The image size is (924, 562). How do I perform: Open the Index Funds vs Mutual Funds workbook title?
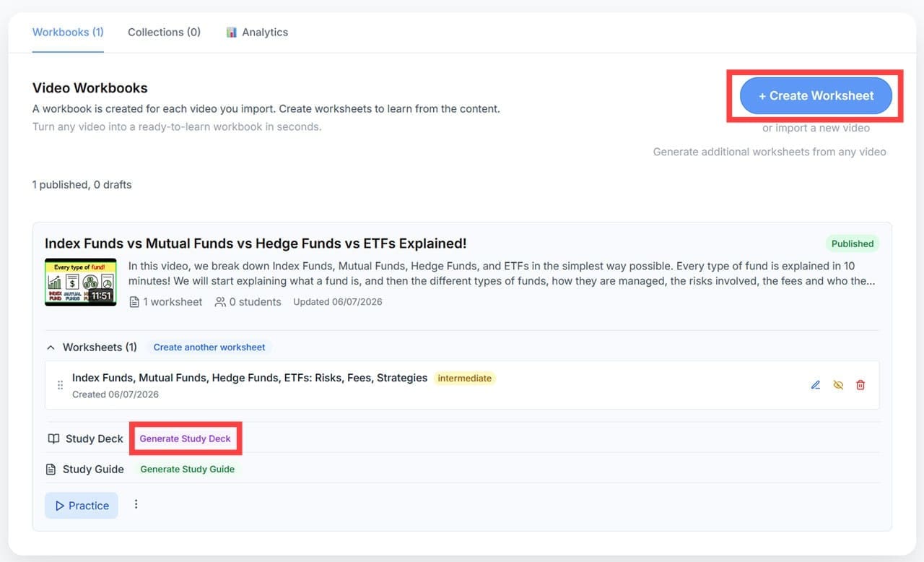256,243
